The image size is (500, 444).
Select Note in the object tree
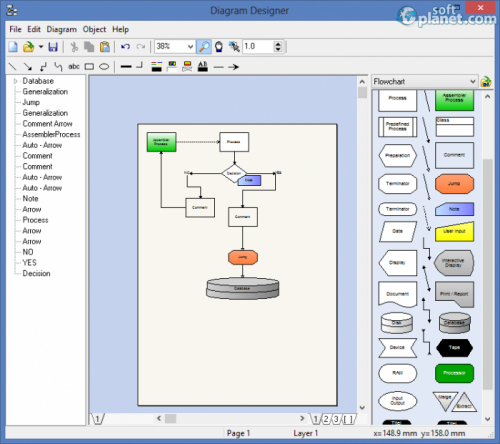(x=30, y=199)
